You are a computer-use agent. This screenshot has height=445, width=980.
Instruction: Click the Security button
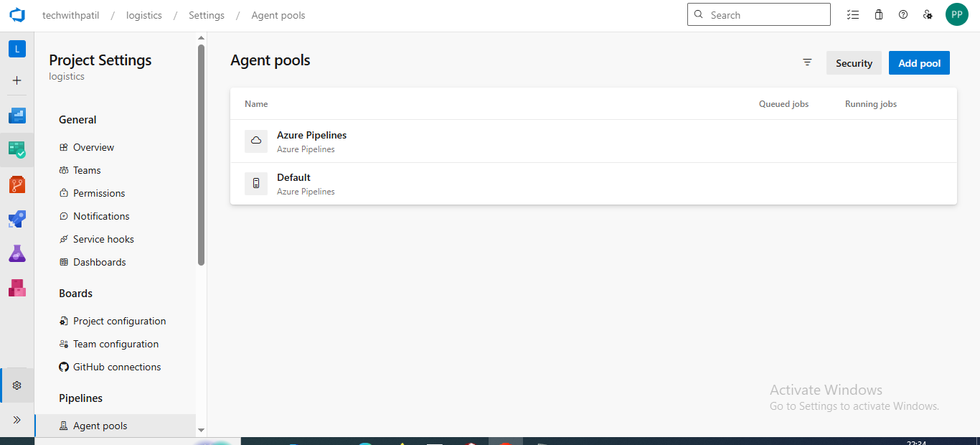coord(854,63)
